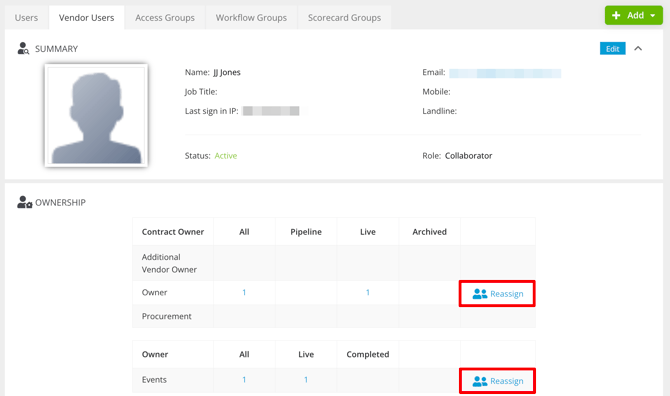Go to Workflow Groups tab
670x396 pixels.
251,18
